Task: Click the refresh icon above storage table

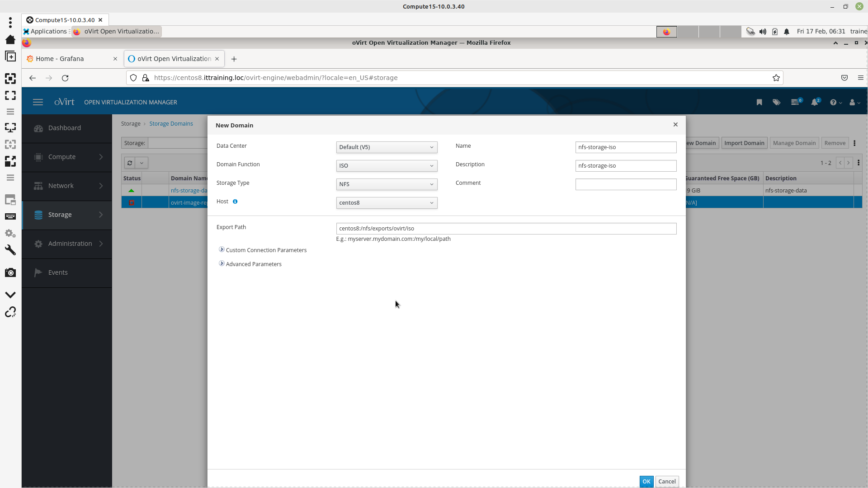Action: [130, 163]
